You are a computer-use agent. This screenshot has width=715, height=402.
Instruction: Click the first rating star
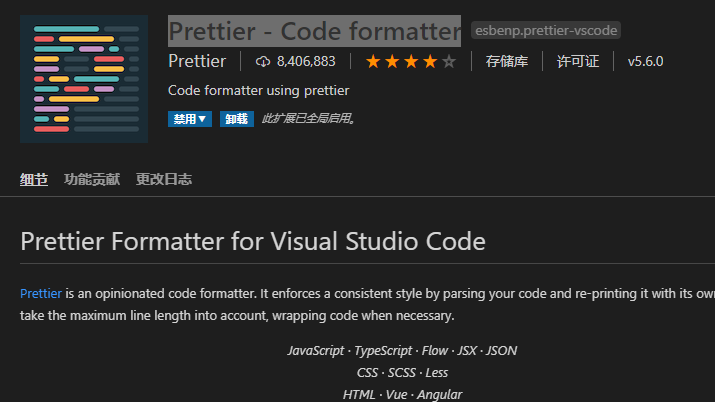click(x=373, y=61)
